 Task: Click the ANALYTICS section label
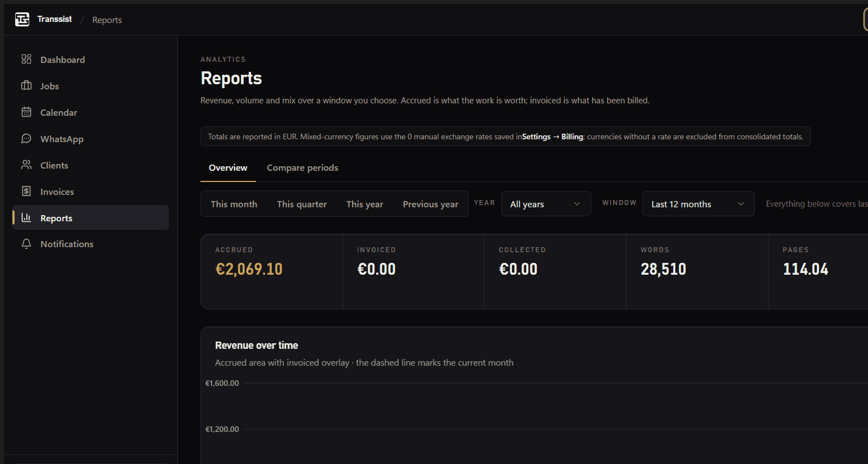[223, 60]
